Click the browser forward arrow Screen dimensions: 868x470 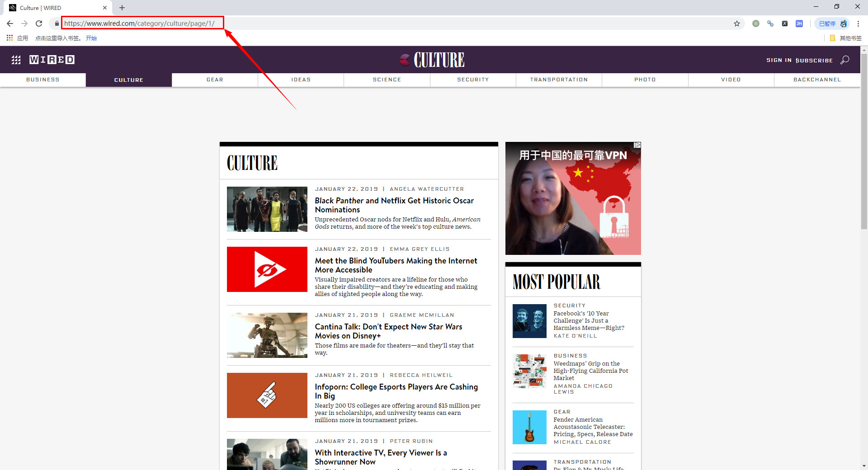tap(24, 23)
